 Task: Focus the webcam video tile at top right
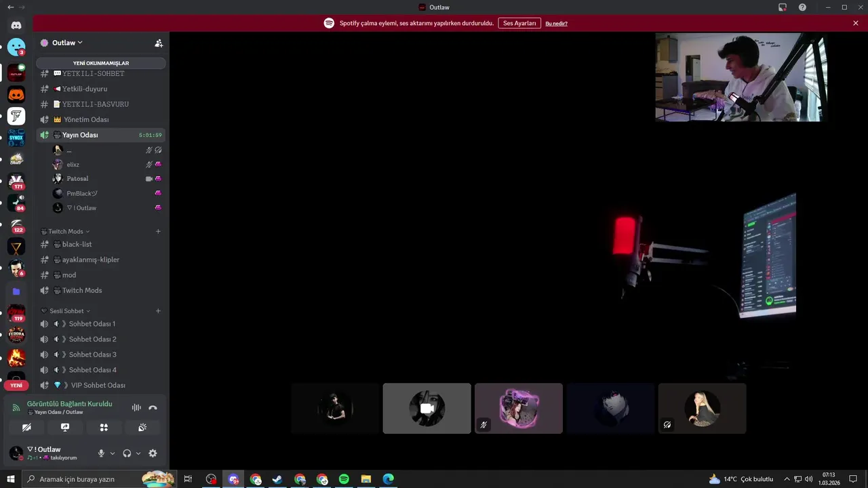point(741,77)
